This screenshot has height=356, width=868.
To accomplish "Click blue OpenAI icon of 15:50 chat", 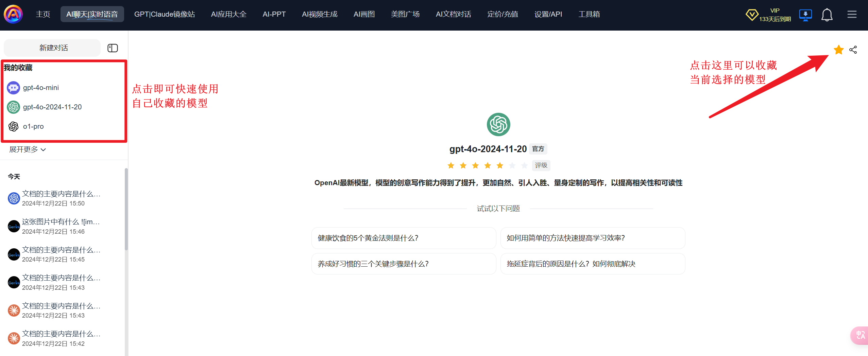I will (x=14, y=198).
